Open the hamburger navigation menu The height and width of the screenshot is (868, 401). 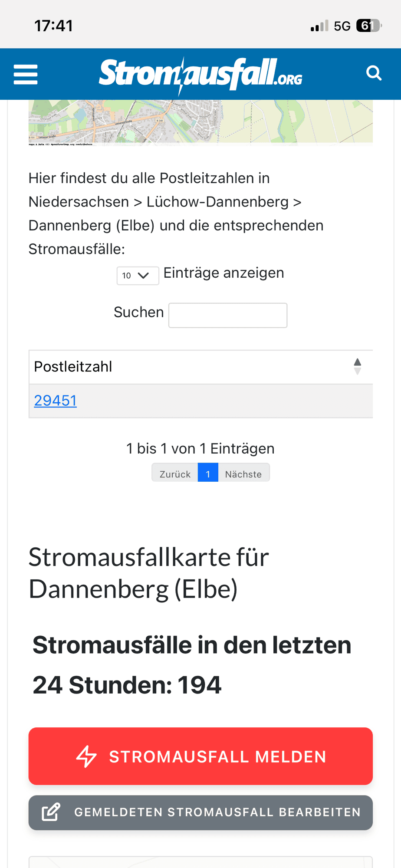point(25,73)
